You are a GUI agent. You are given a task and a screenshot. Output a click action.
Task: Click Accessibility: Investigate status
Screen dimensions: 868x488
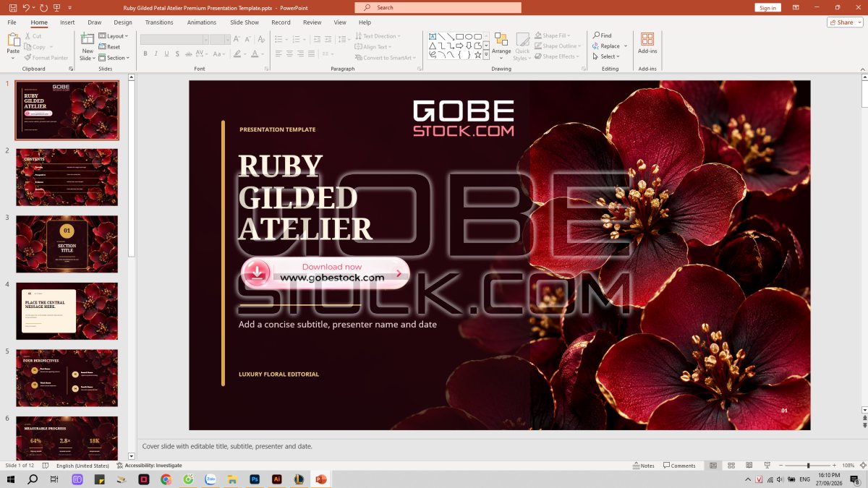(149, 466)
